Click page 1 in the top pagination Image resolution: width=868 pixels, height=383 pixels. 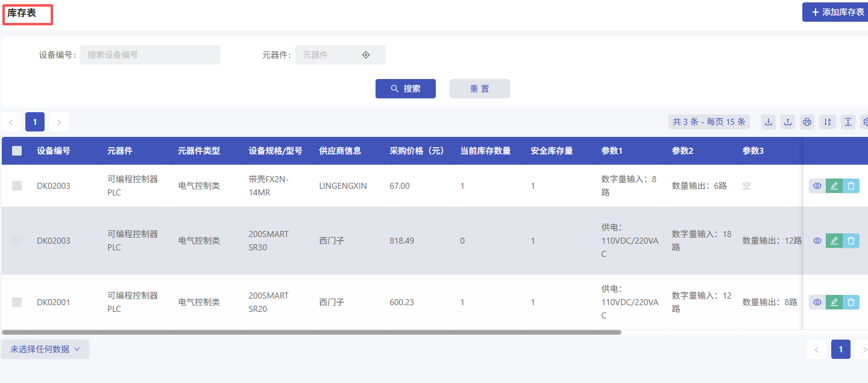35,122
